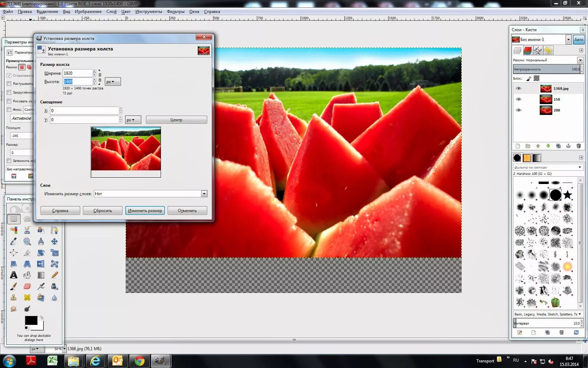Hide the 1368.jpg layer
This screenshot has width=588, height=368.
point(519,88)
